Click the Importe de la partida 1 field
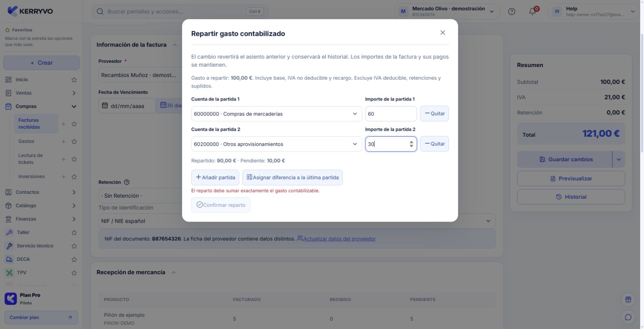Viewport: 644px width, 329px height. pos(391,114)
